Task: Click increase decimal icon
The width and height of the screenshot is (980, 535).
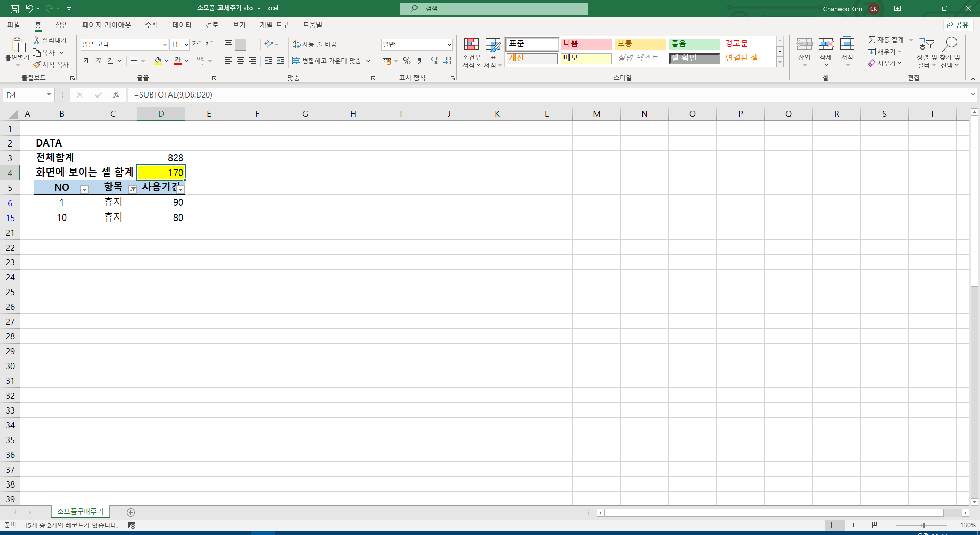Action: click(435, 61)
